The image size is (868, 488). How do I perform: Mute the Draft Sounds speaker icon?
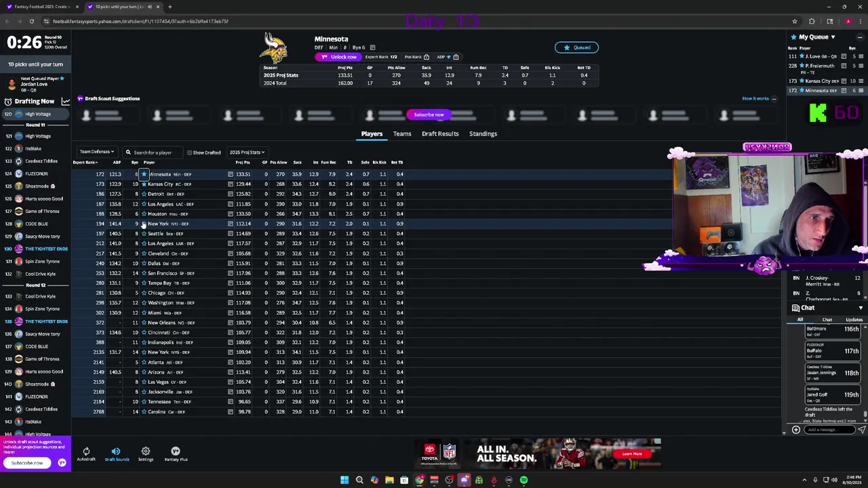(x=116, y=451)
